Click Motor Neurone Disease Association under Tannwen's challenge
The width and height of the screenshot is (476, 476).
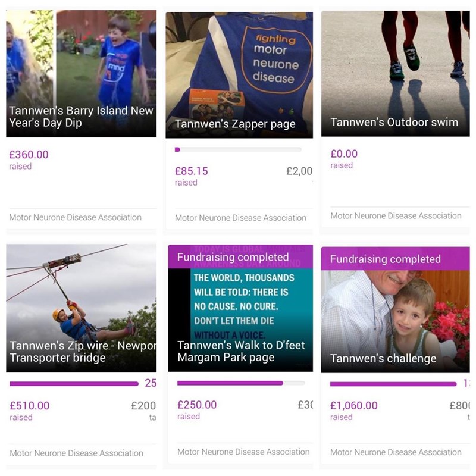[396, 452]
